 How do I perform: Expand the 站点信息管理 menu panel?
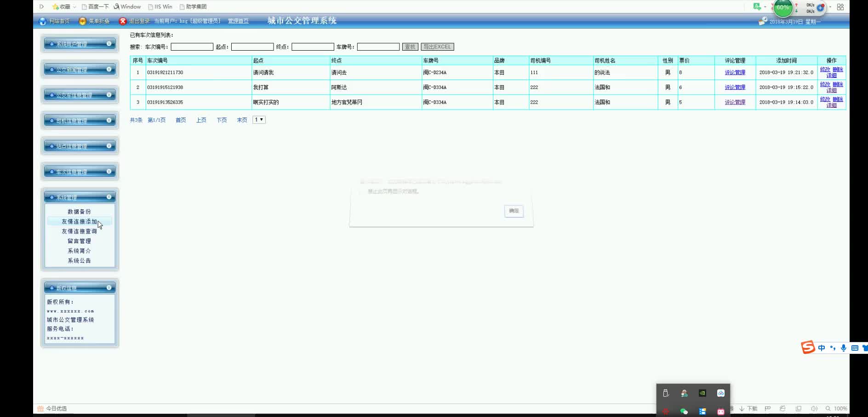pyautogui.click(x=80, y=146)
